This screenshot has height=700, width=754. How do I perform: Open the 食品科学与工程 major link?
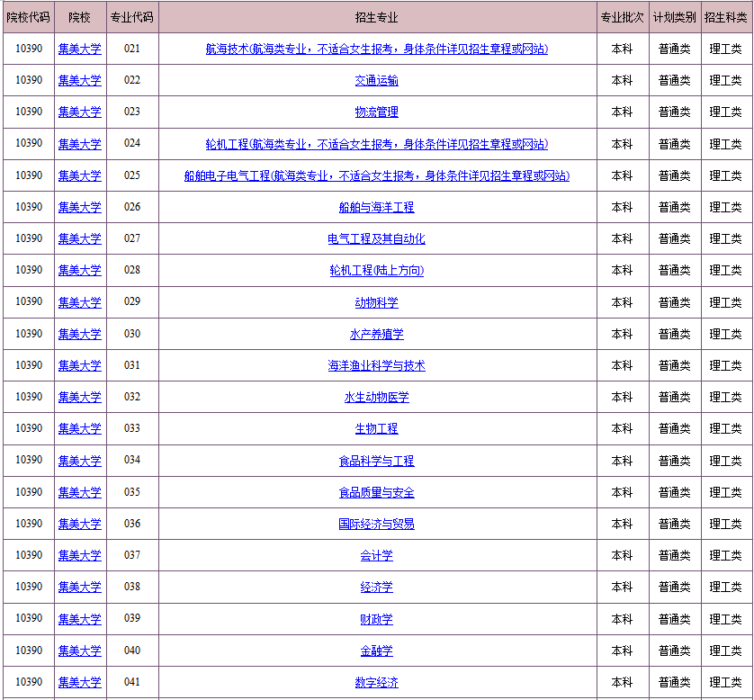(376, 461)
